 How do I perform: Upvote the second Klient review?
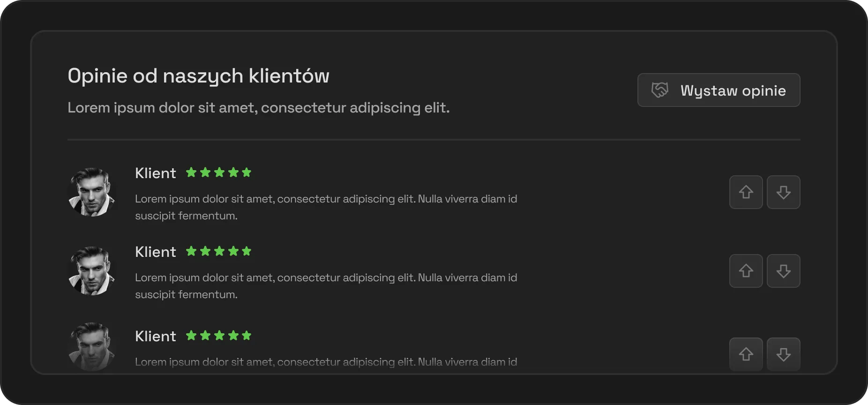click(746, 271)
